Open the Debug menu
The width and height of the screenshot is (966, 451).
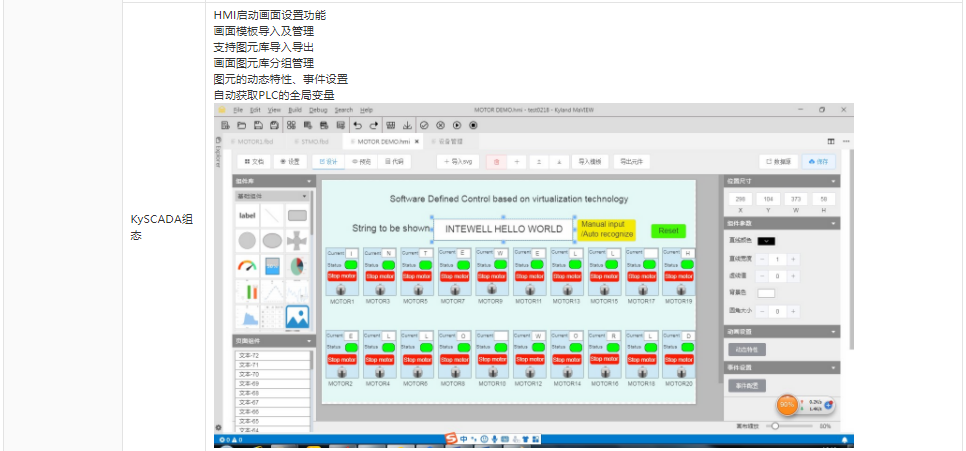[318, 109]
